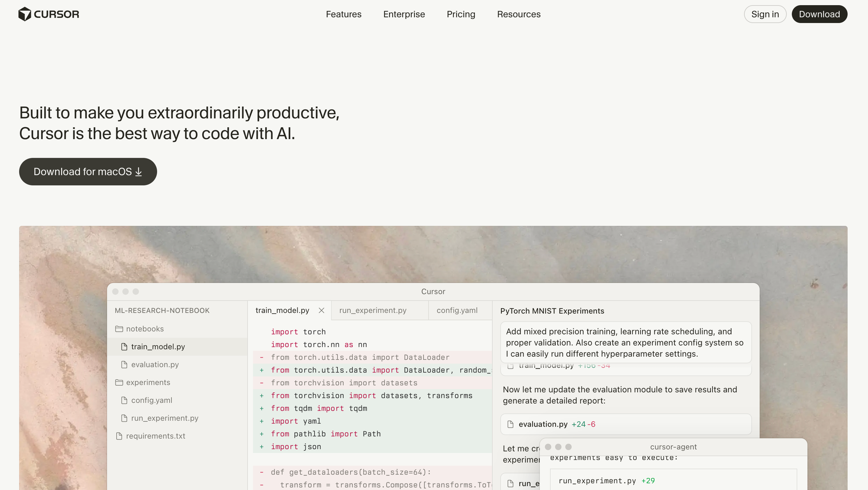Go to the Pricing page
Viewport: 868px width, 490px height.
[461, 14]
